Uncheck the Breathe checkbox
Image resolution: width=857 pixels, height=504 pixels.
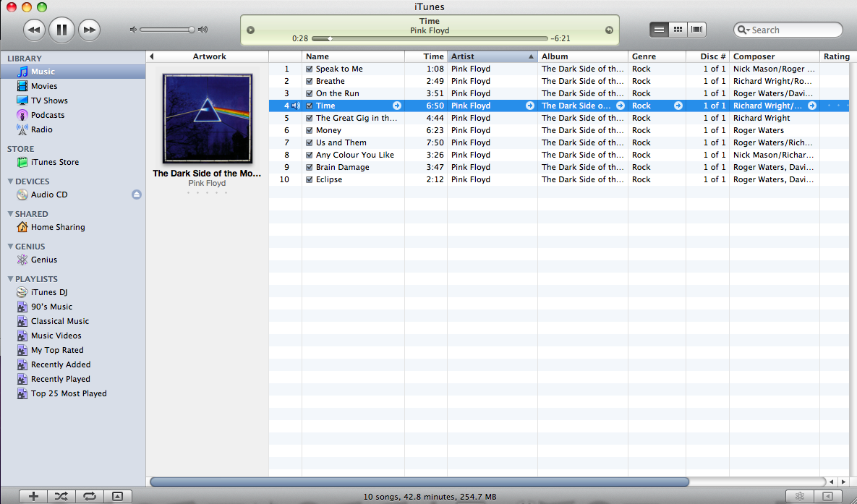(310, 81)
